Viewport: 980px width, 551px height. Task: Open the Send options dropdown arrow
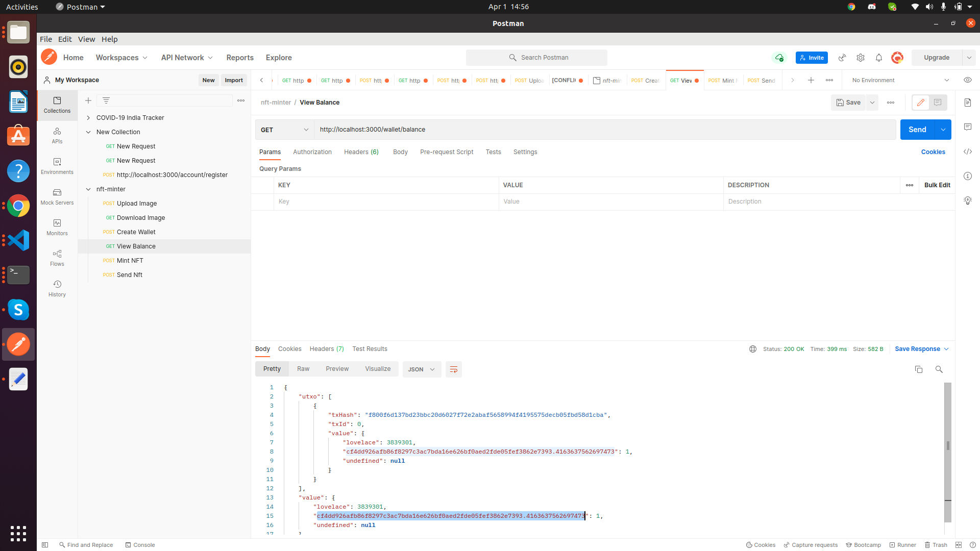(x=943, y=130)
